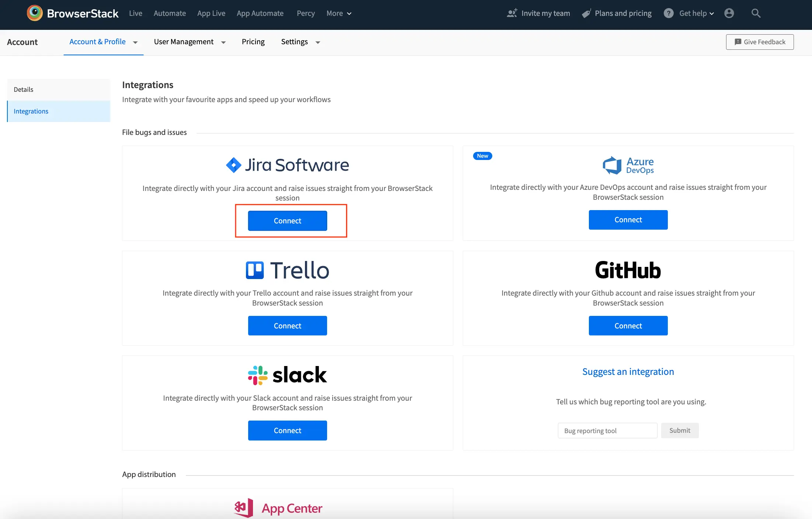Click the Azure DevOps logo

pos(628,166)
